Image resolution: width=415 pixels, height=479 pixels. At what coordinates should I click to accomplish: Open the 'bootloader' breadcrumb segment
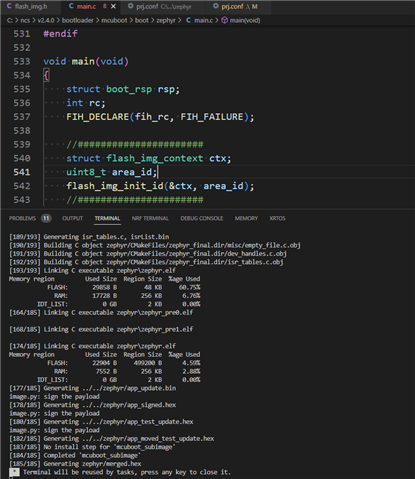[x=77, y=20]
